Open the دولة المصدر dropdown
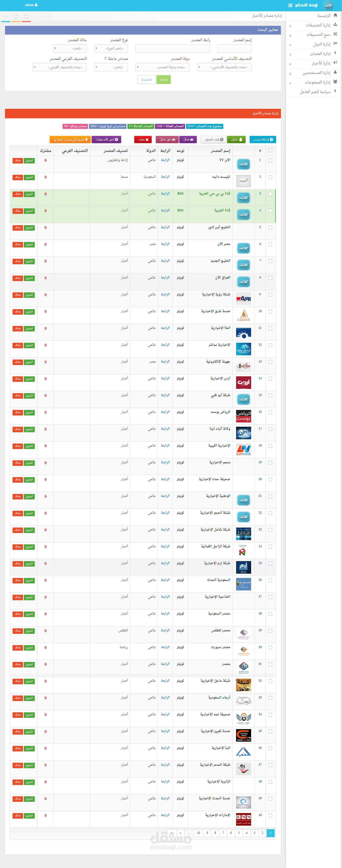 click(162, 67)
